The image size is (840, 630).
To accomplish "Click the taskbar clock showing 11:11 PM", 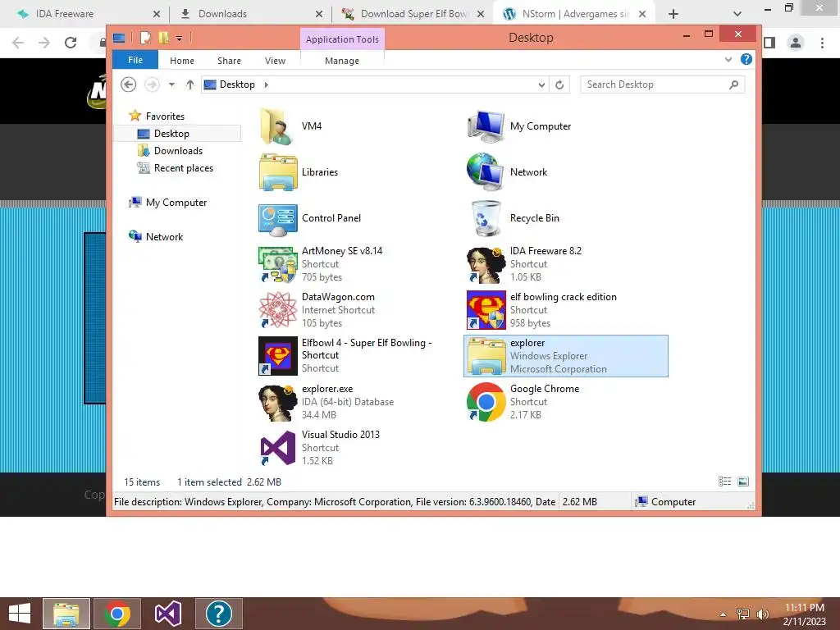I will pos(804,614).
